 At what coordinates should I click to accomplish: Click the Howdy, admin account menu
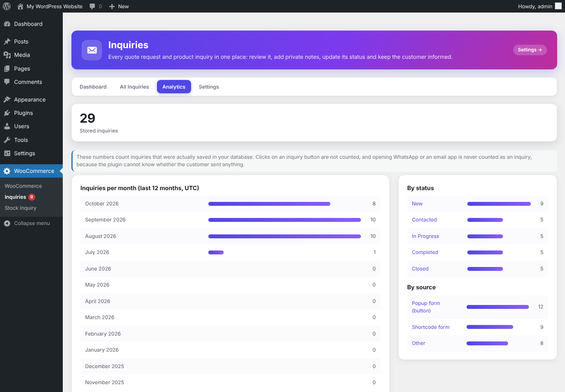click(x=540, y=6)
